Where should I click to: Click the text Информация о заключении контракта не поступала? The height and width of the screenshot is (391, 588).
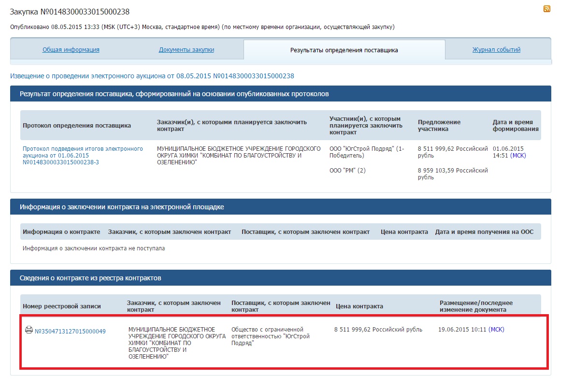94,248
